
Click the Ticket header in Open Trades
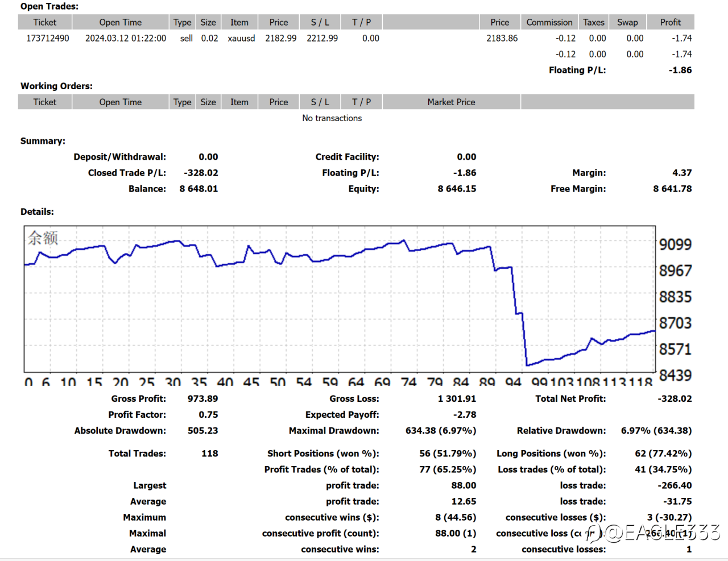[45, 22]
